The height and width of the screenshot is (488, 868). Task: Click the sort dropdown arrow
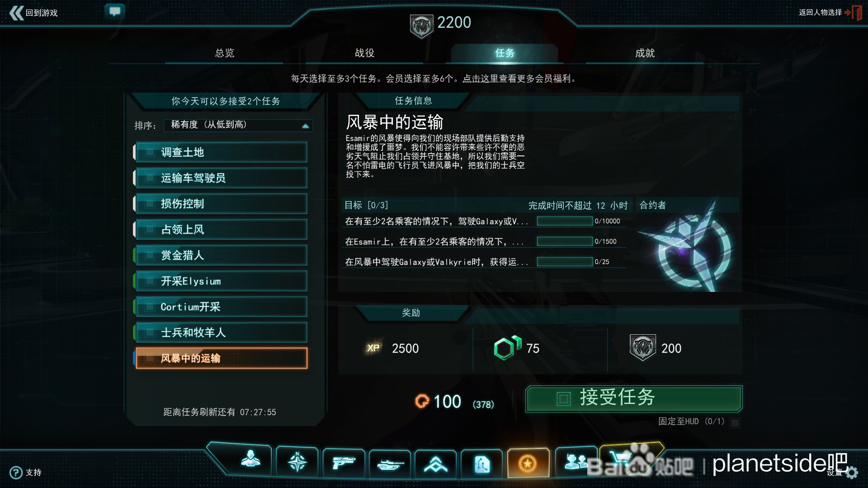pyautogui.click(x=306, y=126)
